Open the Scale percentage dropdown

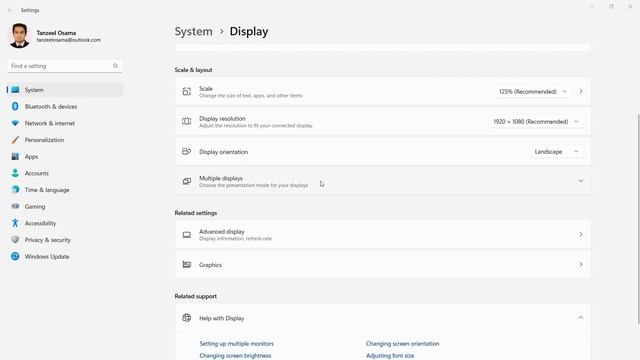pos(532,91)
